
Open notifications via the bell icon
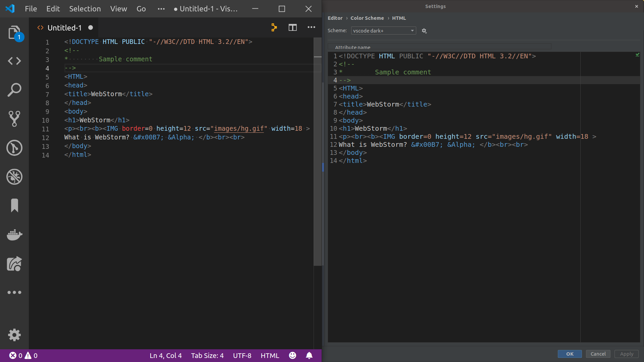(309, 355)
